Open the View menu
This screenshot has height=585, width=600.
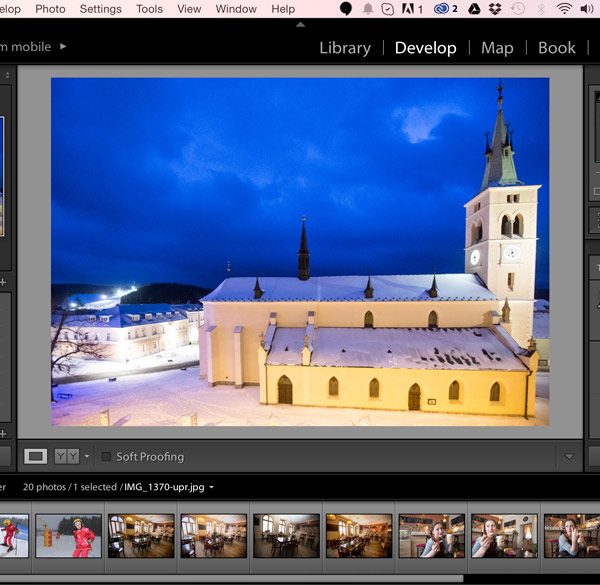coord(189,9)
